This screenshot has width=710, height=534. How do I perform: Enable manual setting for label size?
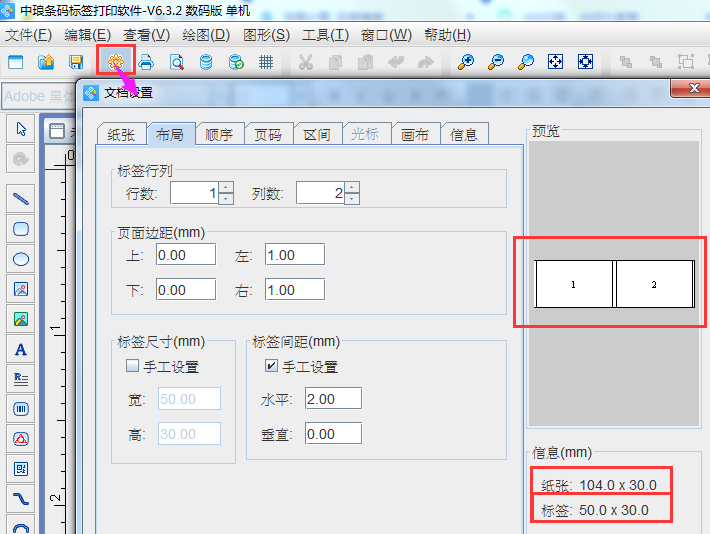(x=132, y=367)
